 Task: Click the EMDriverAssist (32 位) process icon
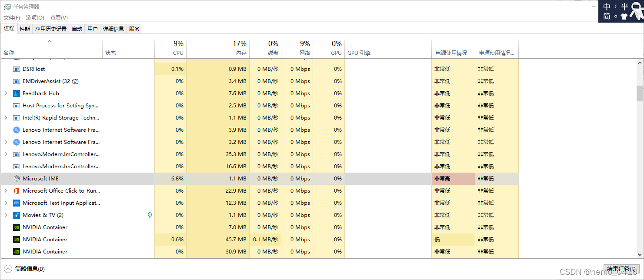click(17, 81)
